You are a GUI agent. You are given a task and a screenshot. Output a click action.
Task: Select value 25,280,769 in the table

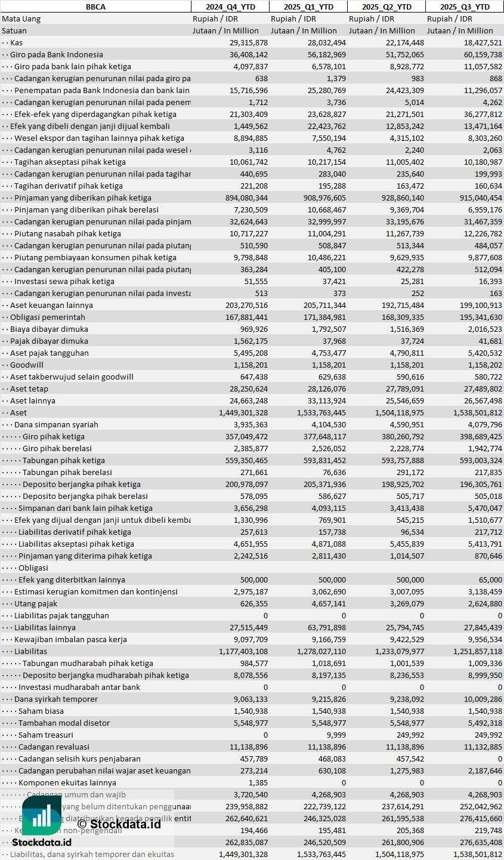(327, 90)
